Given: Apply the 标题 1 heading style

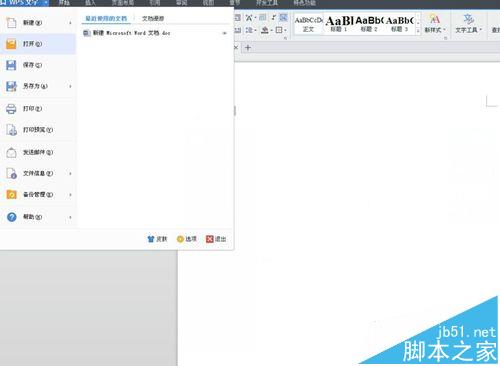Looking at the screenshot, I should (x=339, y=24).
